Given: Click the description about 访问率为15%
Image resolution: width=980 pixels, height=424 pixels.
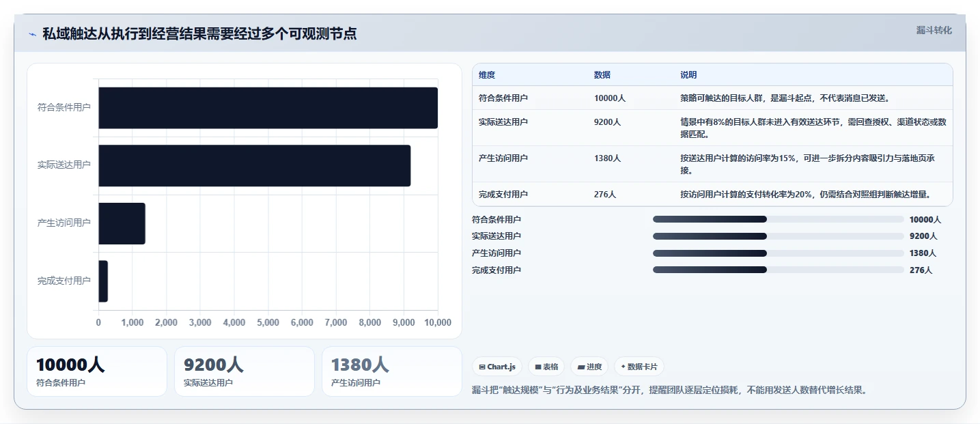Looking at the screenshot, I should (x=808, y=164).
